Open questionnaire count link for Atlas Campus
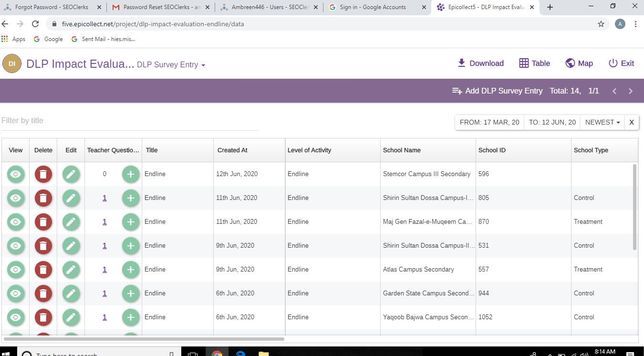 coord(104,270)
